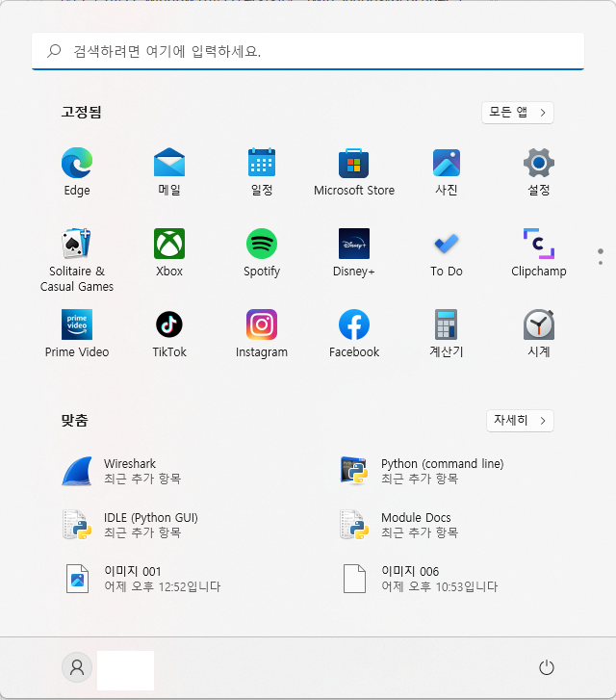This screenshot has width=616, height=700.
Task: Show all apps via 모든 앱
Action: (518, 113)
